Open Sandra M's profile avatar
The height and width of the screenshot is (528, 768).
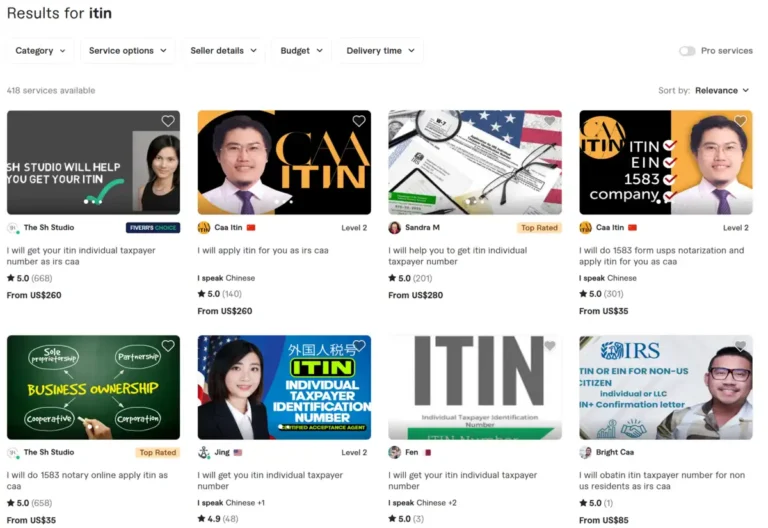click(x=394, y=228)
